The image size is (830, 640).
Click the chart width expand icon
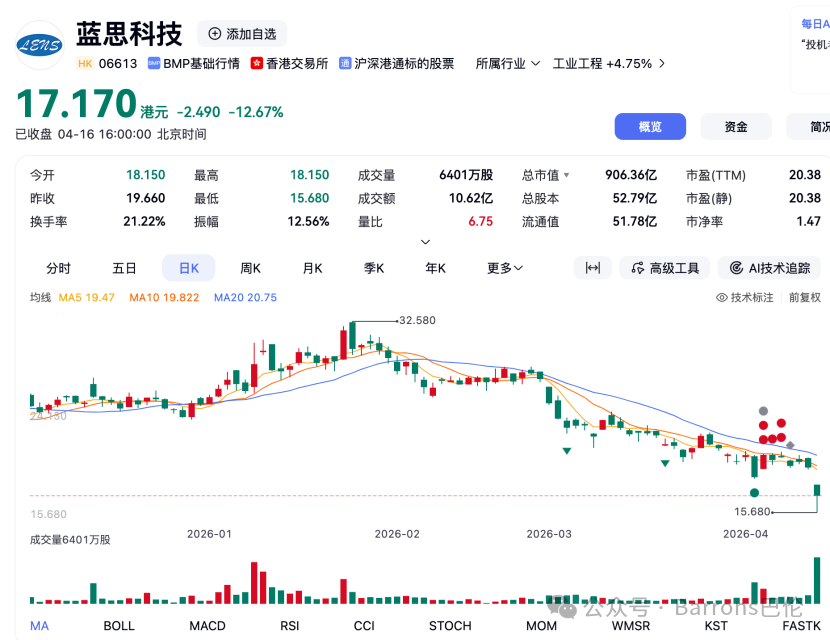pos(593,268)
